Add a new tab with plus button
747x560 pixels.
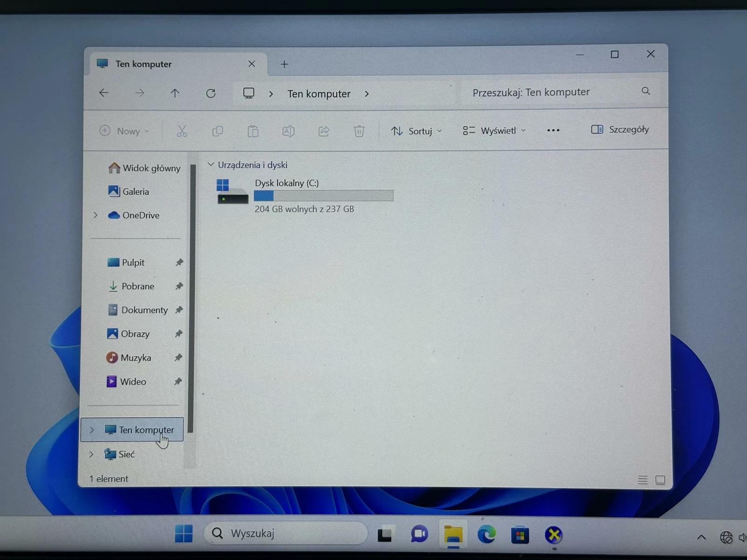284,64
